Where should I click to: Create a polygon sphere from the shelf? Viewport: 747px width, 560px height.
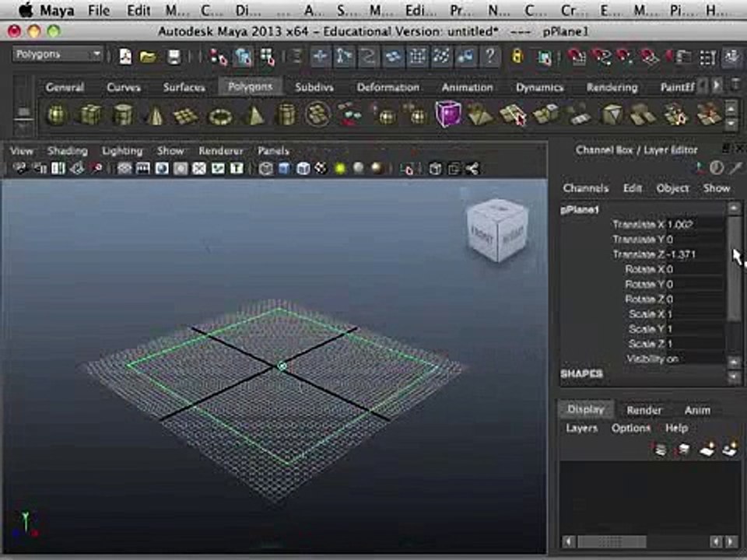(57, 116)
